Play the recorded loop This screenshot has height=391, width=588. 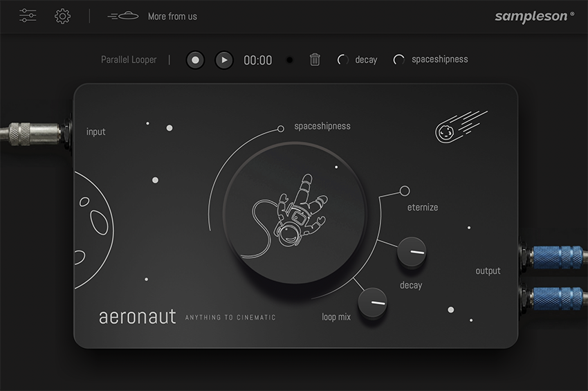click(x=224, y=60)
